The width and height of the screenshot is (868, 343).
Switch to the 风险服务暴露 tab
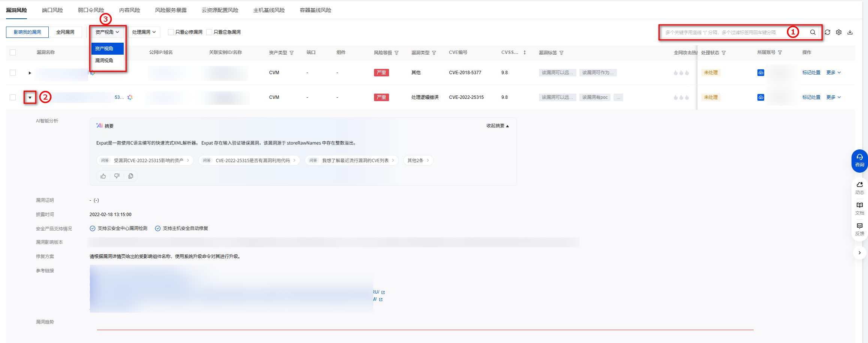pyautogui.click(x=171, y=10)
